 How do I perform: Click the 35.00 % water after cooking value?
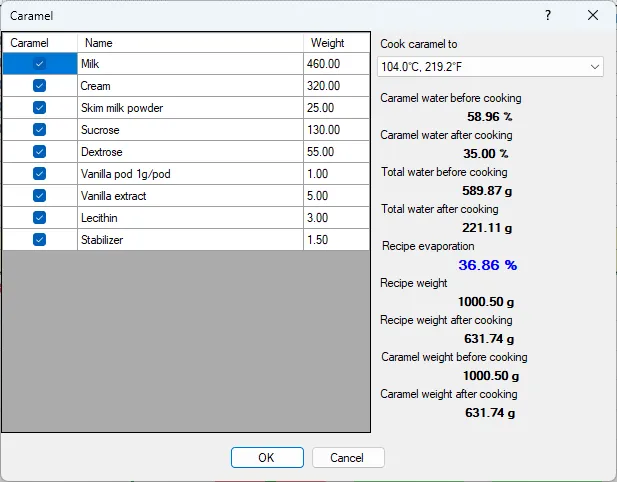coord(486,153)
